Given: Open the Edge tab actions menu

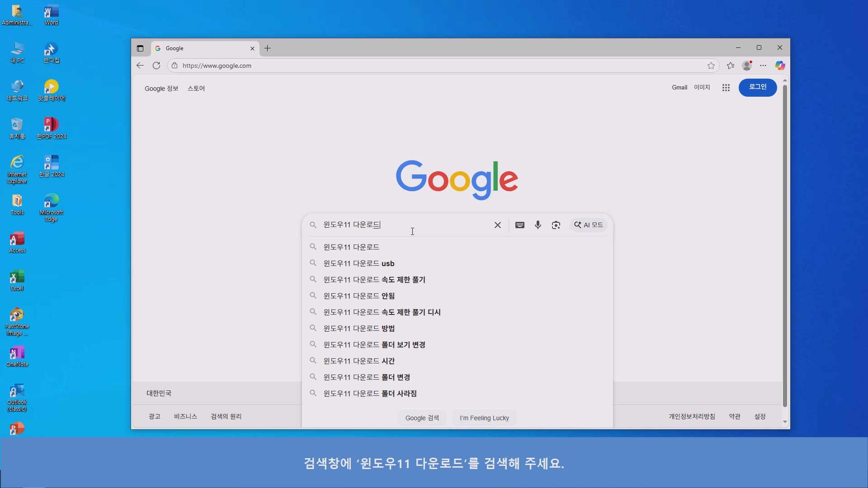Looking at the screenshot, I should click(140, 48).
